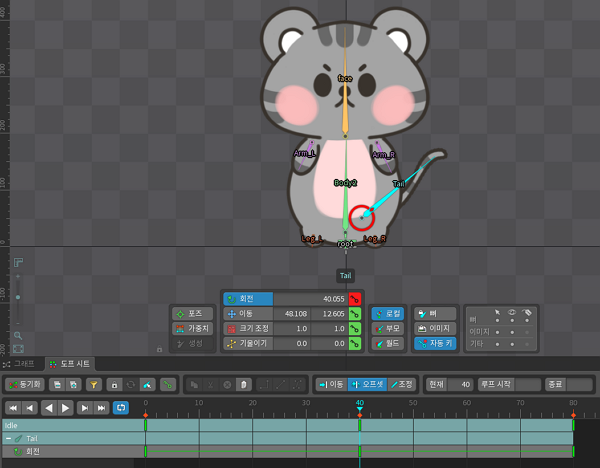
Task: Step to the next keyframe
Action: click(85, 408)
